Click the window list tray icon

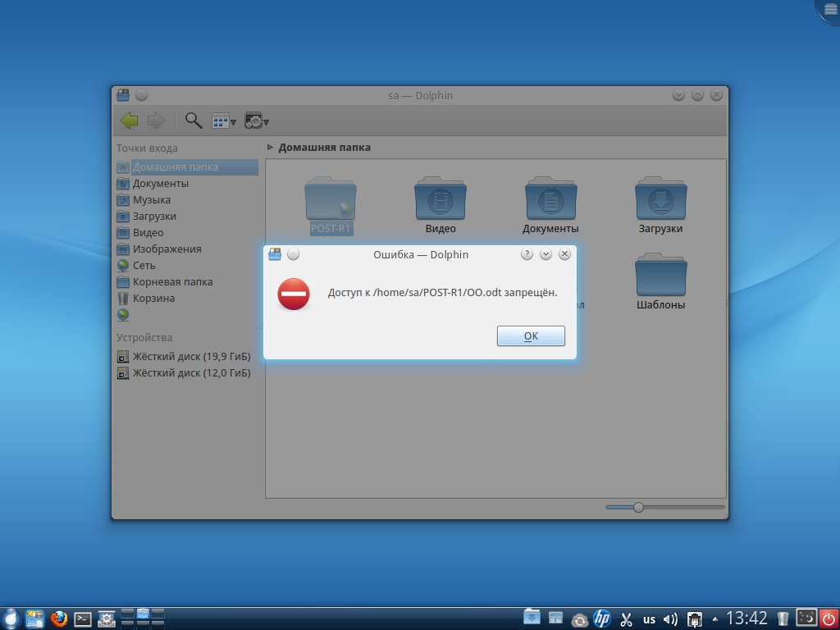click(555, 619)
